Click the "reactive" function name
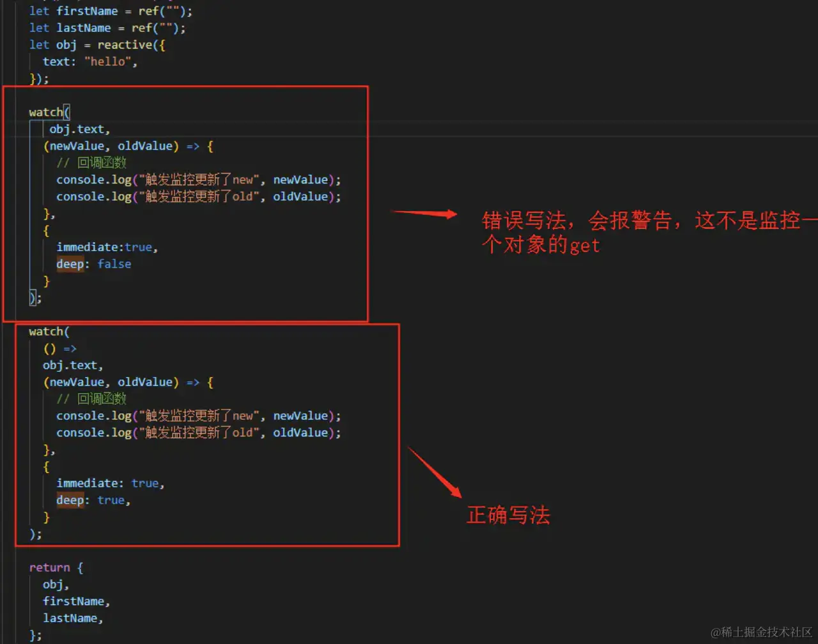818x644 pixels. click(x=125, y=45)
